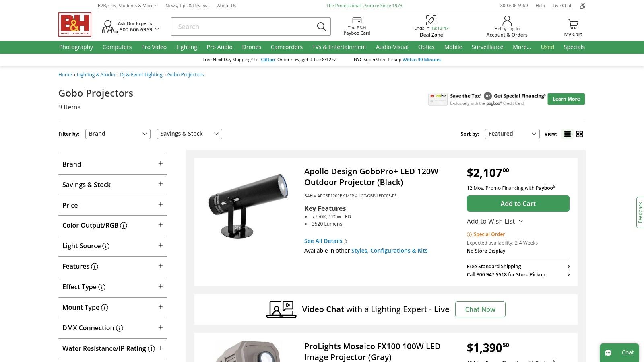Screen dimensions: 644x362
Task: Click the accessibility icon in top bar
Action: click(582, 6)
